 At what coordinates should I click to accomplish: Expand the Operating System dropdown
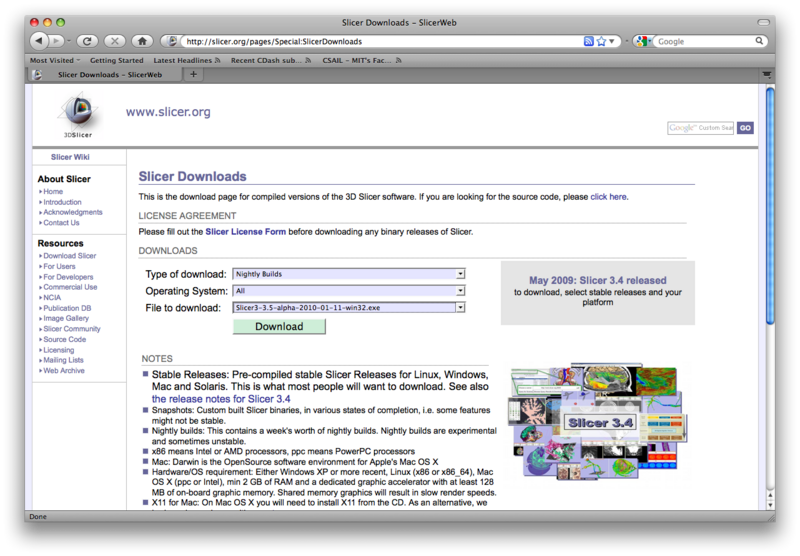(x=348, y=291)
